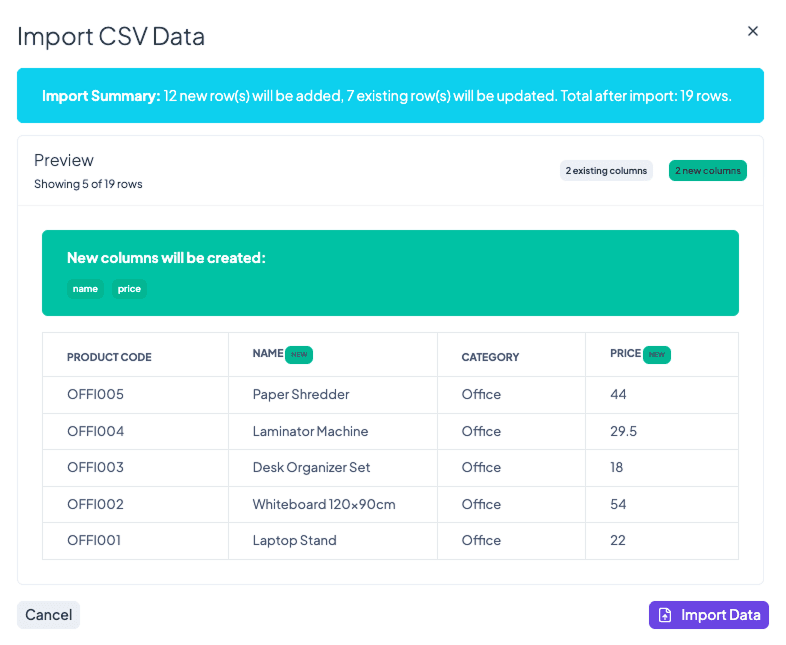786x645 pixels.
Task: Click the OFFI005 product code cell
Action: click(95, 395)
